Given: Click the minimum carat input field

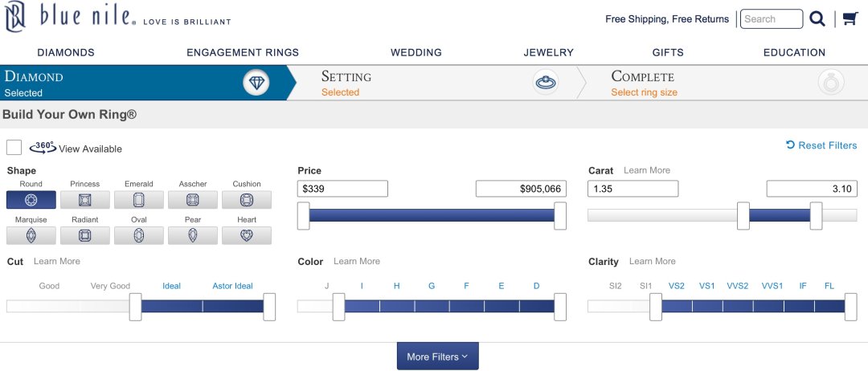Looking at the screenshot, I should click(633, 189).
